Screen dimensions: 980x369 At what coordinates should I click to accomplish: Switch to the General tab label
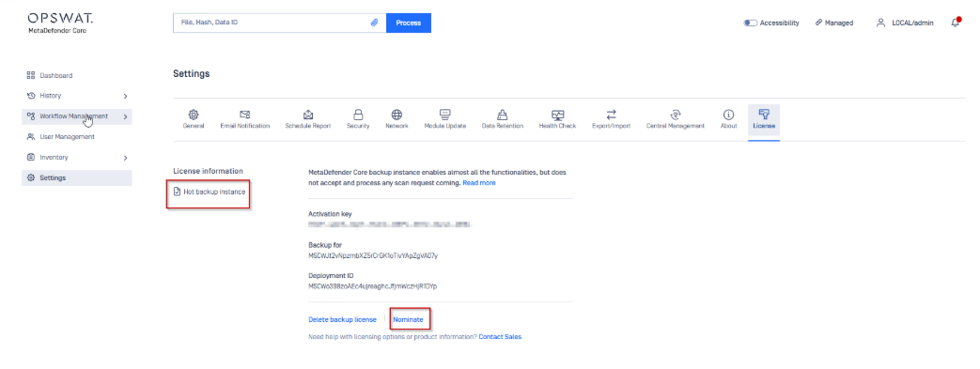[x=194, y=126]
